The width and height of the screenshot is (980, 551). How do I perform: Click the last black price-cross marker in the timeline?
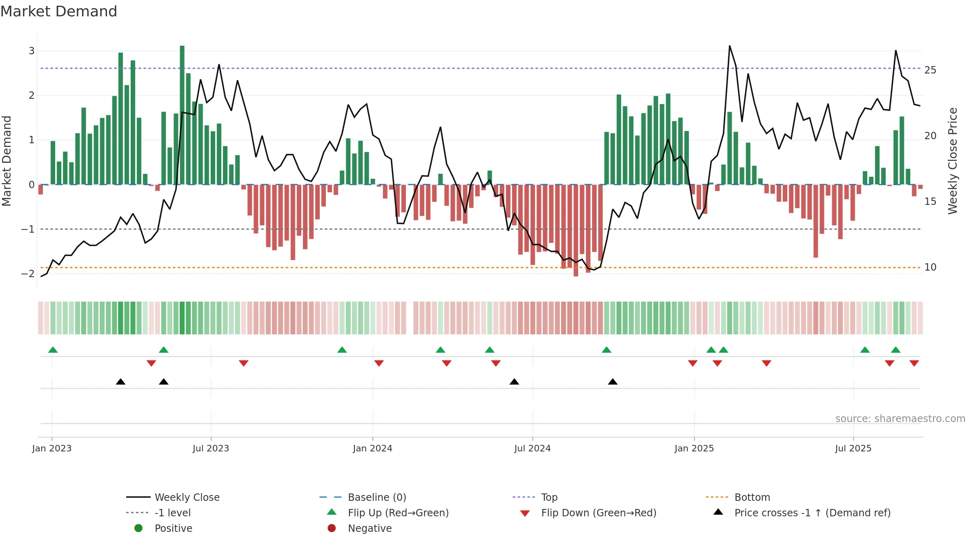[x=612, y=382]
